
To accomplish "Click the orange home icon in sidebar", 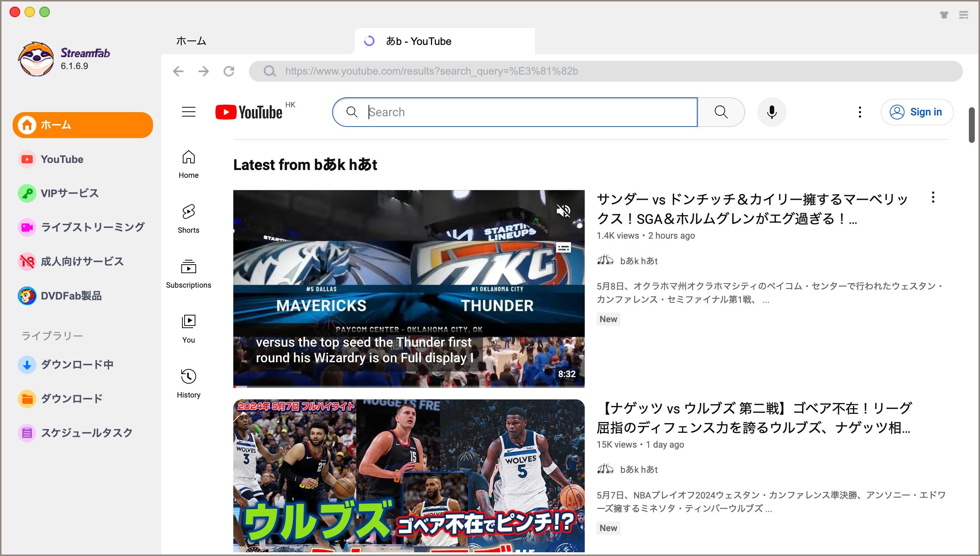I will [27, 125].
